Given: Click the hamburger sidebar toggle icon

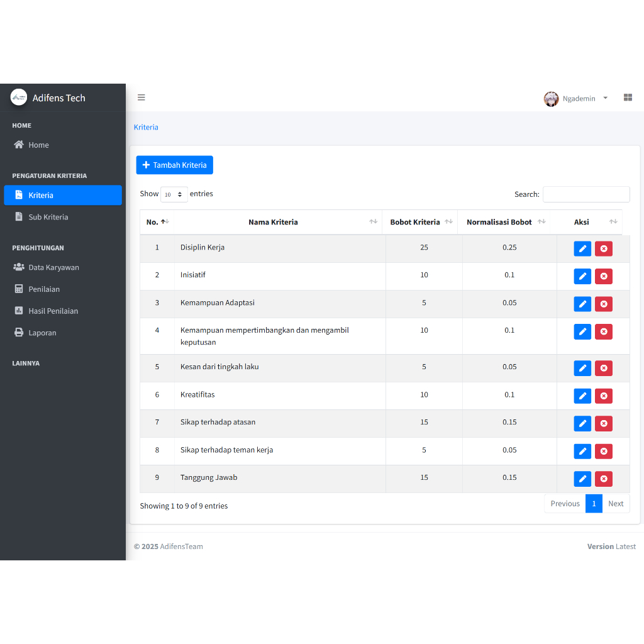Looking at the screenshot, I should (x=142, y=97).
